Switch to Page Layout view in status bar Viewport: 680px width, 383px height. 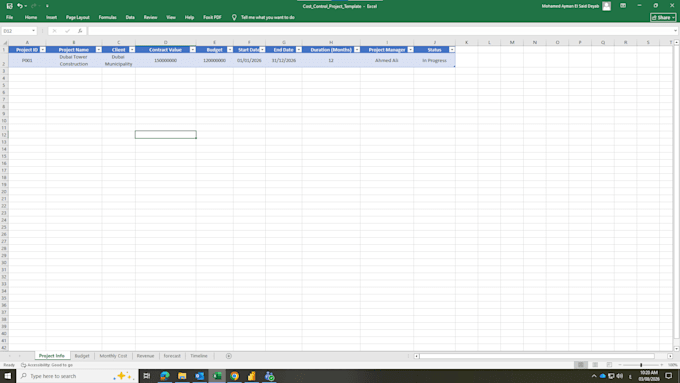[595, 365]
